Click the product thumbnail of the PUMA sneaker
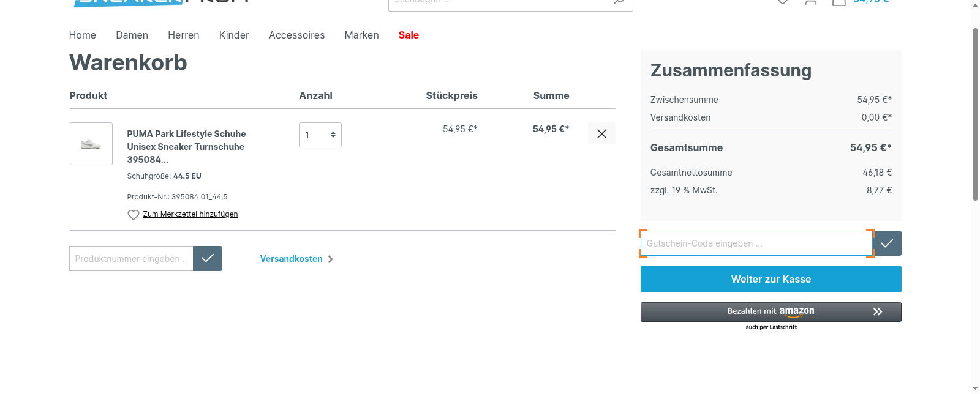This screenshot has width=980, height=394. 91,144
